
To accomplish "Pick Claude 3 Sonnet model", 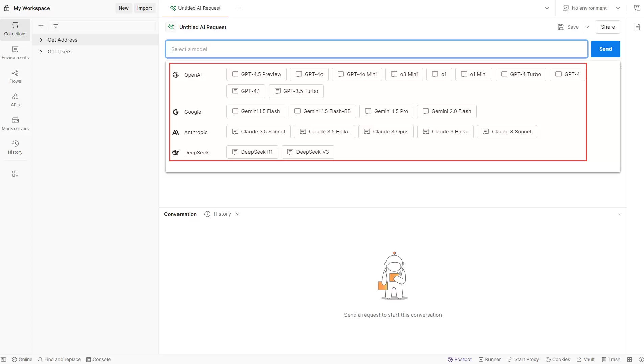I will tap(507, 132).
